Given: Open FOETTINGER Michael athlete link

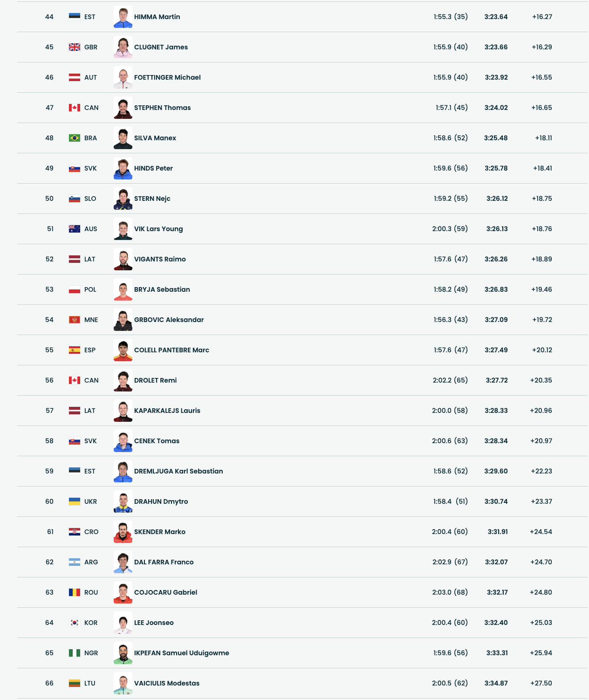Looking at the screenshot, I should 167,77.
